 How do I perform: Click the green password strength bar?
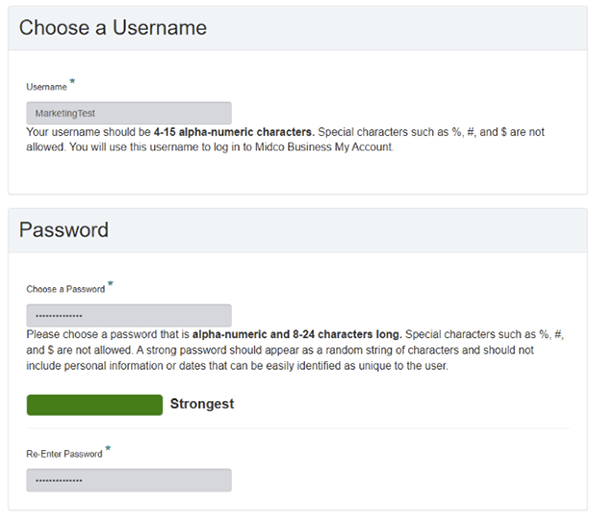coord(94,404)
